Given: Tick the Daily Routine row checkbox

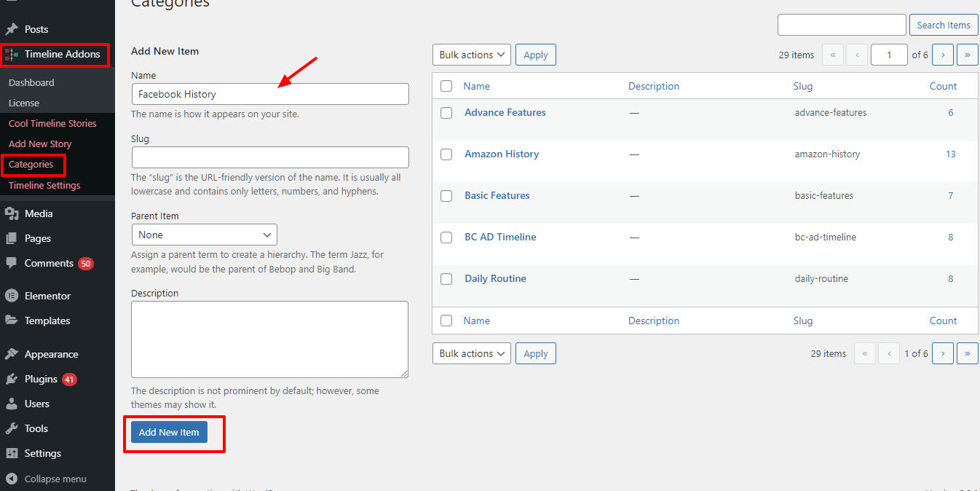Looking at the screenshot, I should tap(446, 279).
